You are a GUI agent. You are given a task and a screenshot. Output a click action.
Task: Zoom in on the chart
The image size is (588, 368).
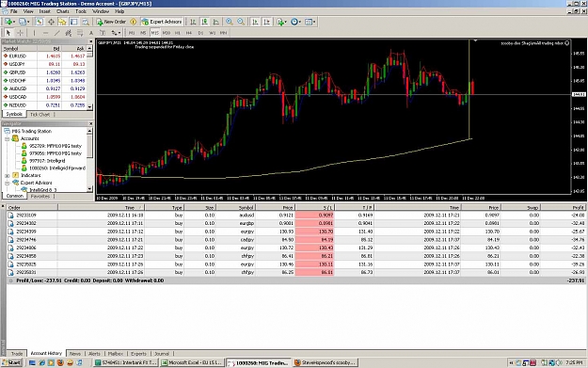pos(230,22)
